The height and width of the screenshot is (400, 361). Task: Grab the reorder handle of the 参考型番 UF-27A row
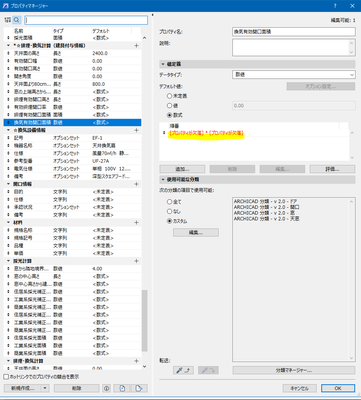tap(8, 161)
